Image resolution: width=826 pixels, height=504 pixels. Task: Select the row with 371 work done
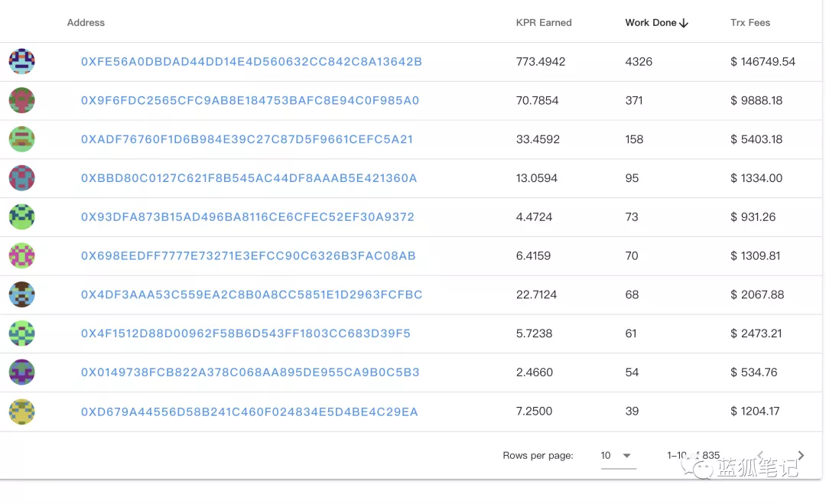pyautogui.click(x=634, y=101)
